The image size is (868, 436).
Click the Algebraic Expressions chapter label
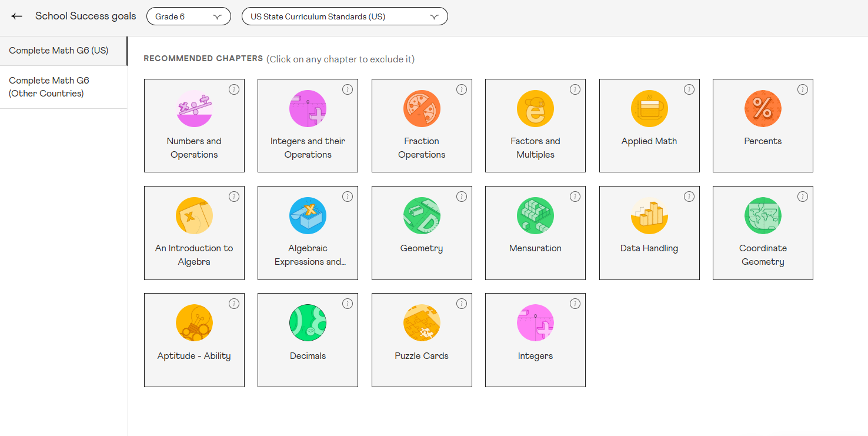click(x=308, y=255)
